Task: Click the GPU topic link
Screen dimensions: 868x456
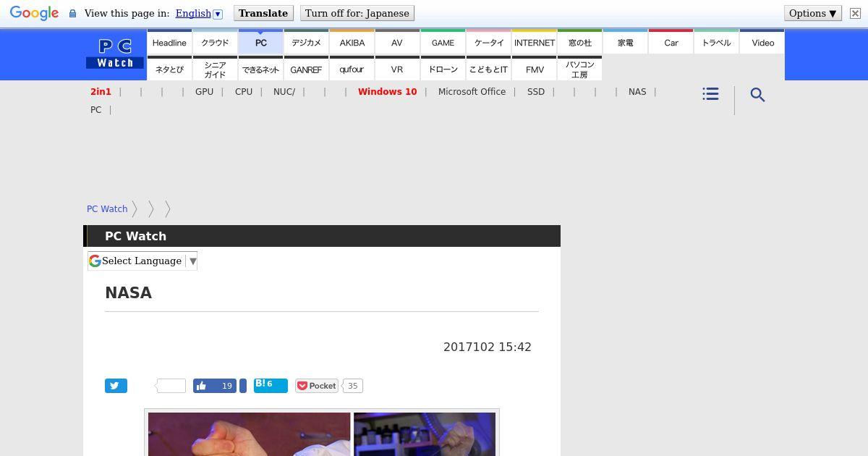Action: (x=204, y=92)
